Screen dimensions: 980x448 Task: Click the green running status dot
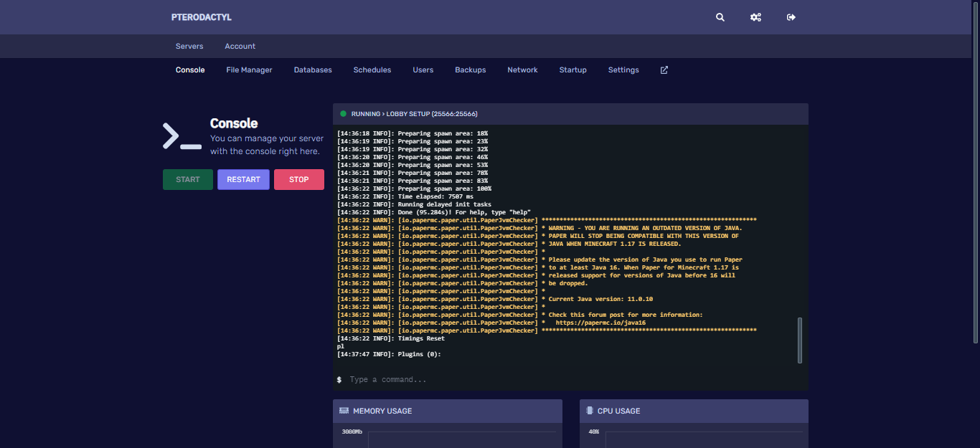343,114
